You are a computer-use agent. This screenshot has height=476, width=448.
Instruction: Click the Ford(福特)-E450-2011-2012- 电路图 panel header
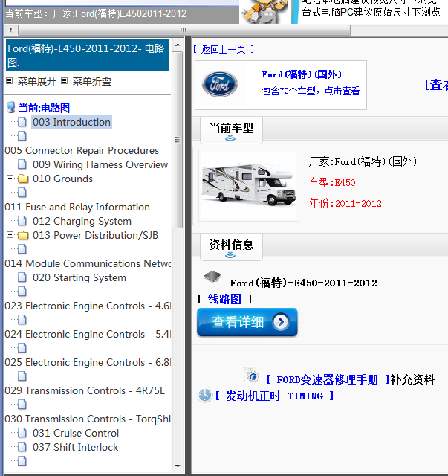(x=88, y=55)
